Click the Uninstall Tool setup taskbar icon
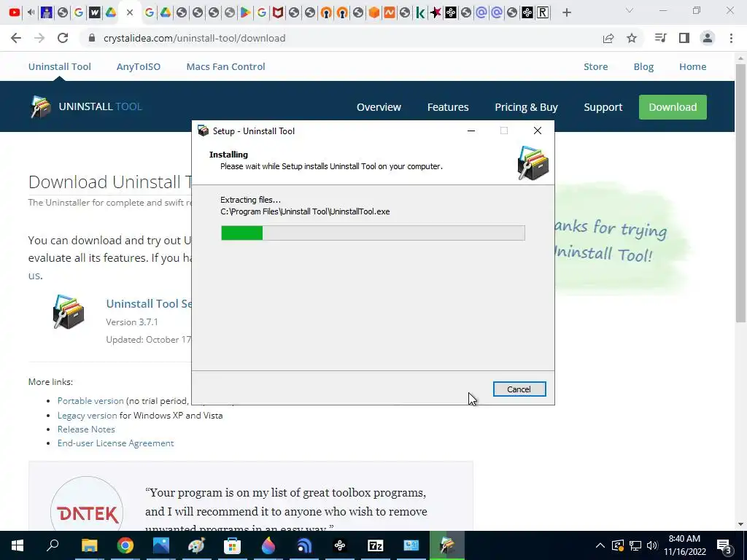 (x=447, y=545)
